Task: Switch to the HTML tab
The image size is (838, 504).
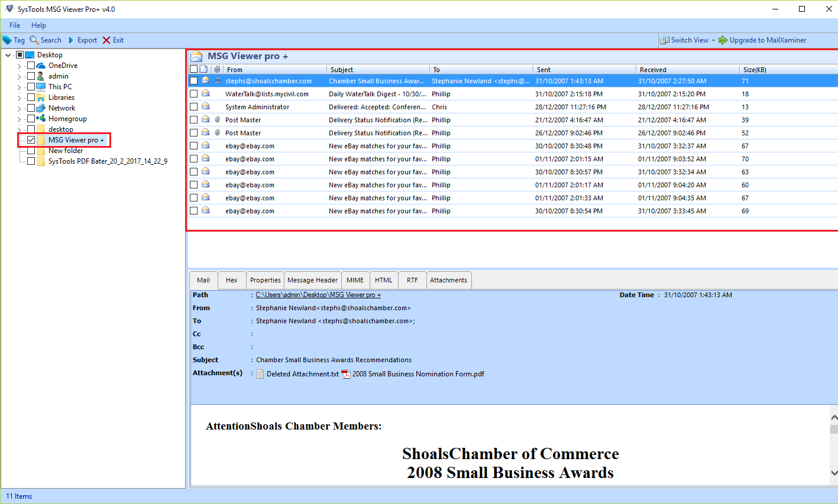Action: [x=383, y=280]
